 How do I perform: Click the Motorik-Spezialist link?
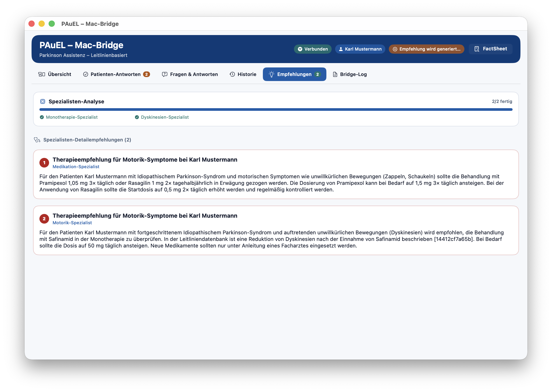72,222
